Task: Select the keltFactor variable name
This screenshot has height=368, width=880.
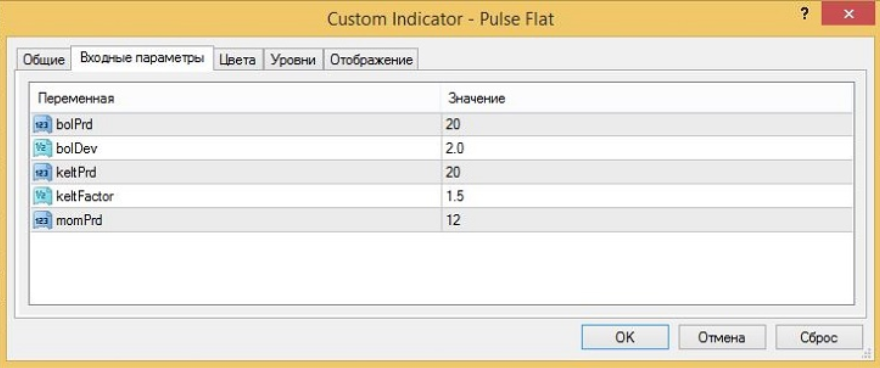Action: (x=85, y=196)
